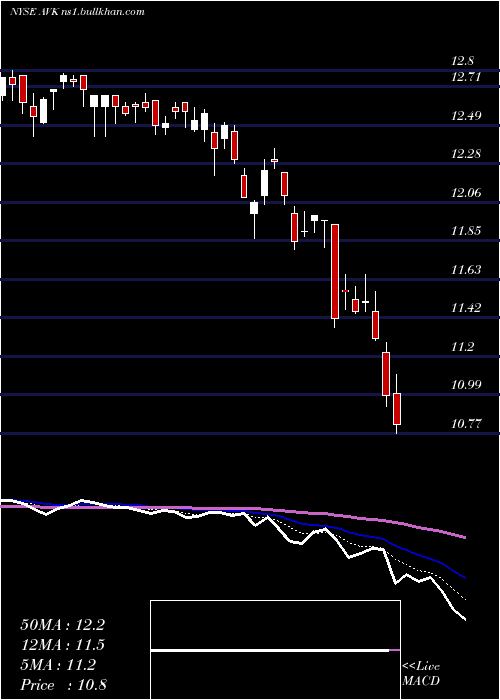Click the 11.2 price axis label

[x=462, y=347]
